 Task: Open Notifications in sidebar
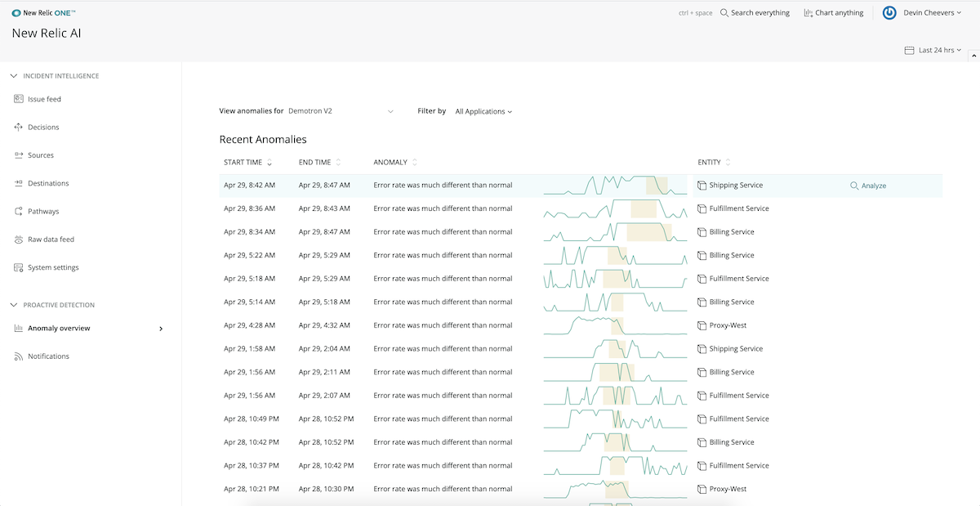(48, 356)
